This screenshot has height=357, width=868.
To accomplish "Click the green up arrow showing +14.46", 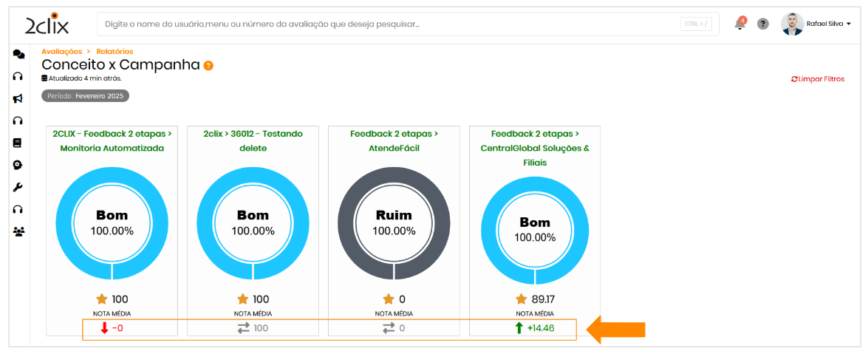I will [519, 327].
